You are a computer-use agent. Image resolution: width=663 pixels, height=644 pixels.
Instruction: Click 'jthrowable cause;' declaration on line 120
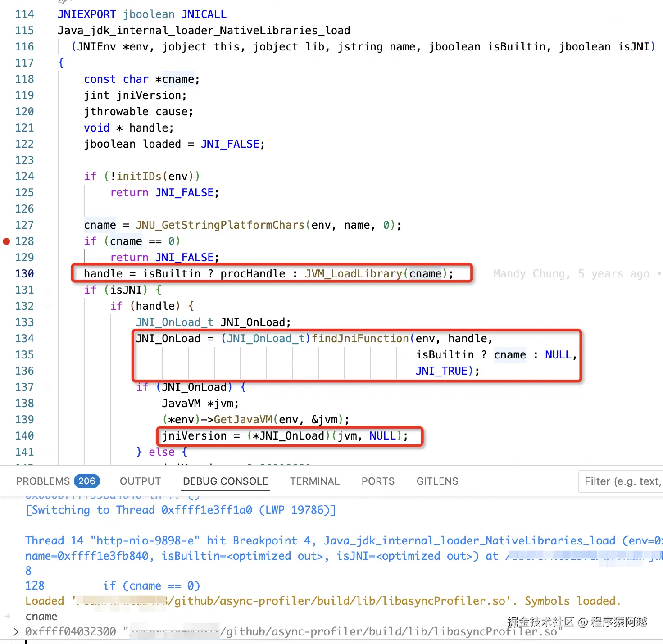coord(139,112)
